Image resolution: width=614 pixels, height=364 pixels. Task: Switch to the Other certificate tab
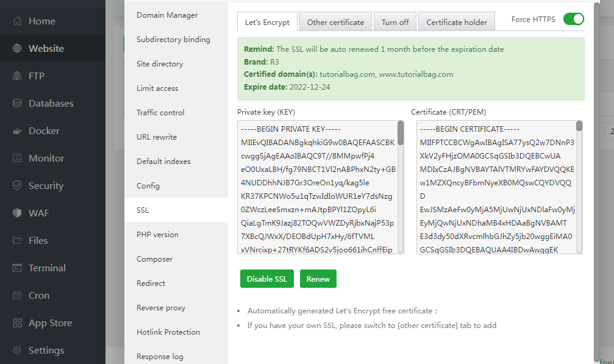tap(335, 21)
